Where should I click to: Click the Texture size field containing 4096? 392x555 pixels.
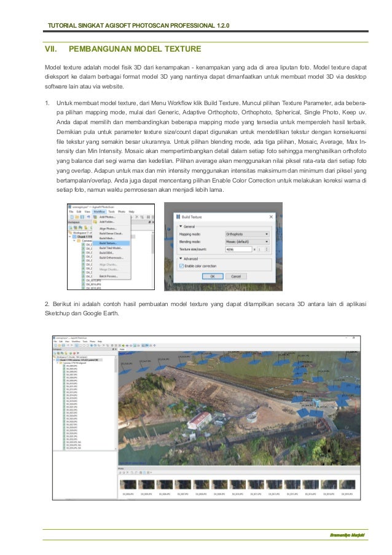coord(239,249)
